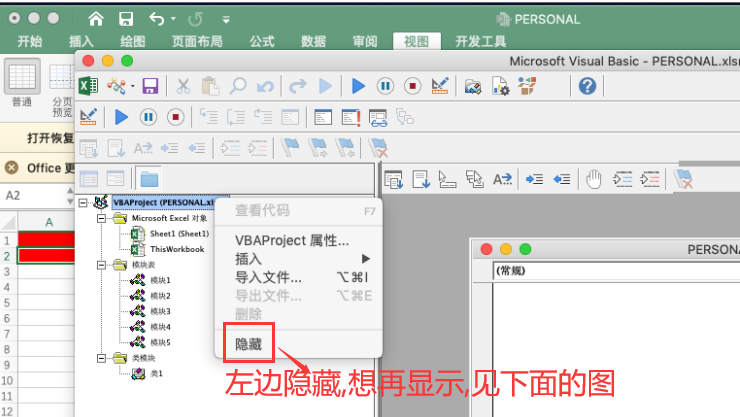Click the Home icon in Excel title bar
The width and height of the screenshot is (740, 417).
click(x=96, y=19)
